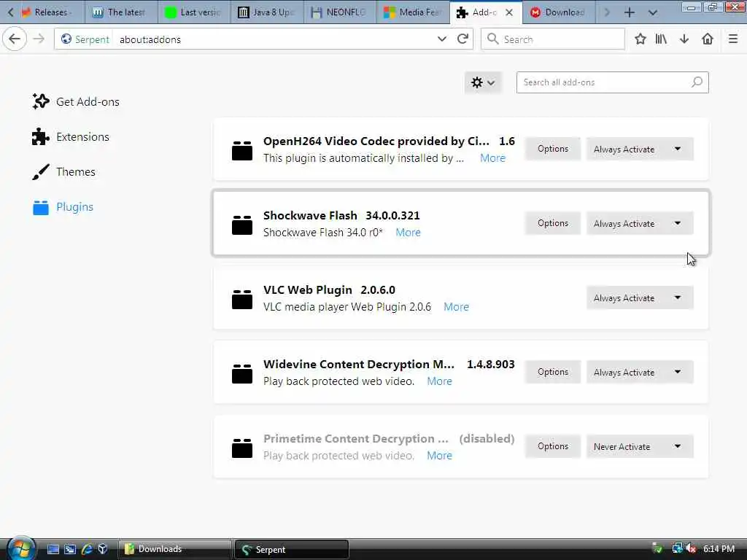The image size is (747, 560).
Task: Switch to the Download tab
Action: pyautogui.click(x=560, y=12)
